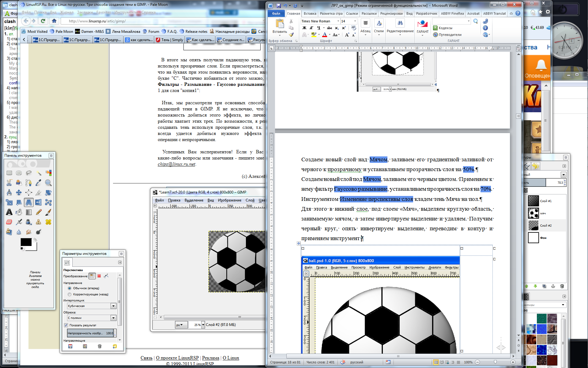Image resolution: width=588 pixels, height=368 pixels.
Task: Toggle Bold formatting in Word
Action: tap(304, 28)
